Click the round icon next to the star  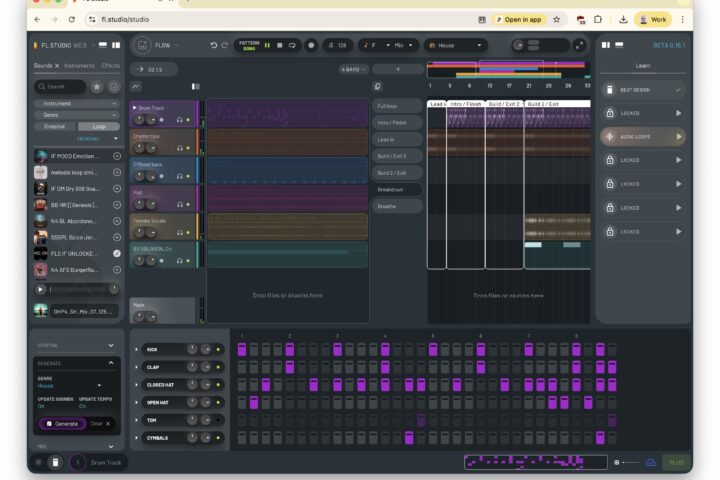(114, 86)
